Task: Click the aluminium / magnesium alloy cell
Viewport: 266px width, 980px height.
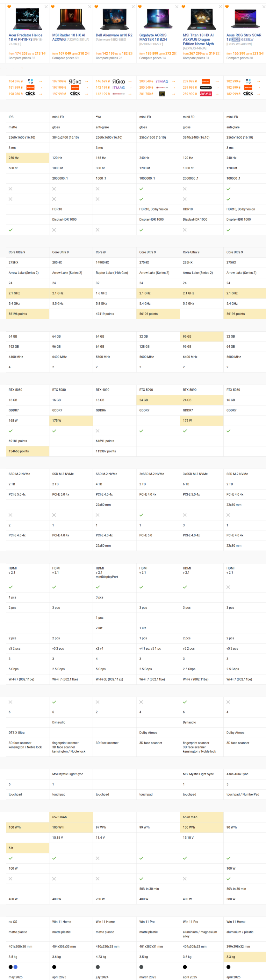Action: tap(201, 934)
